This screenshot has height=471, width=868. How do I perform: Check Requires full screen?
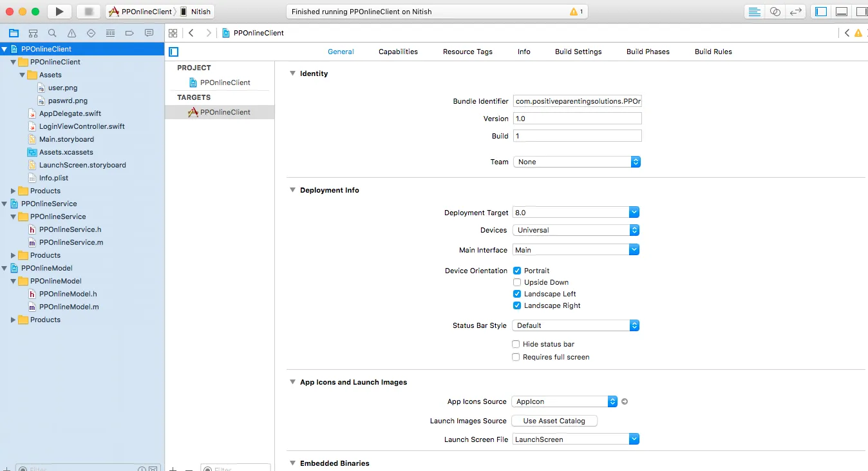coord(516,357)
